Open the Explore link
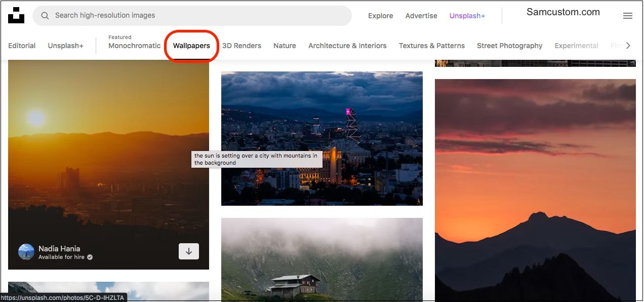 [381, 16]
